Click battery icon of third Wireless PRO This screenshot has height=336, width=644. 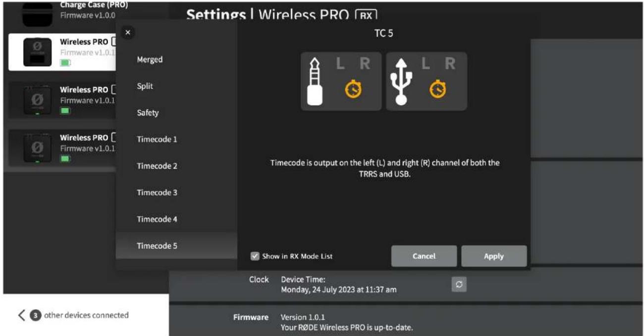click(65, 158)
